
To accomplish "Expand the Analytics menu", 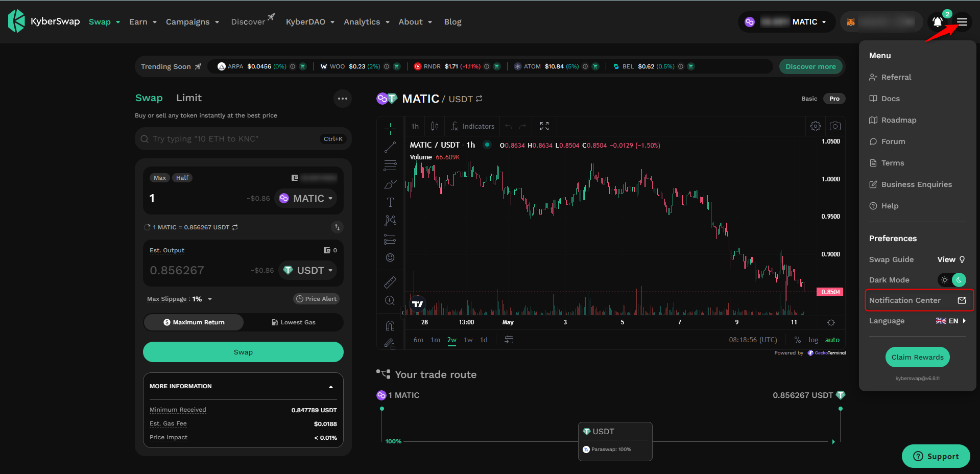I will click(367, 22).
